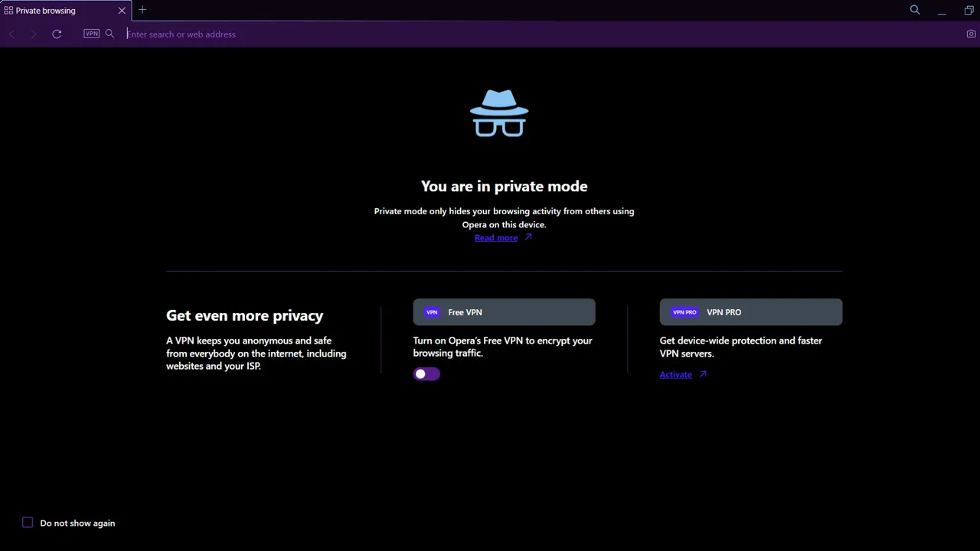This screenshot has height=551, width=980.
Task: Open tab search with the top-right magnifier
Action: point(914,10)
